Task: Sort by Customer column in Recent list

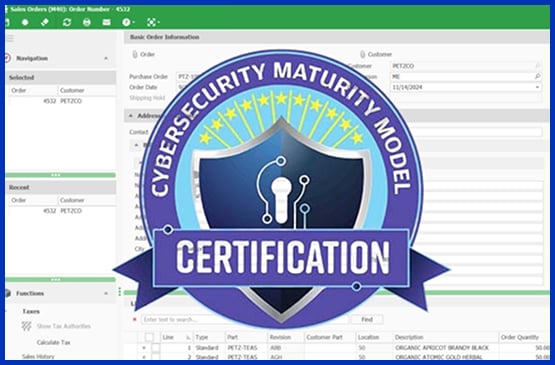Action: click(x=87, y=200)
